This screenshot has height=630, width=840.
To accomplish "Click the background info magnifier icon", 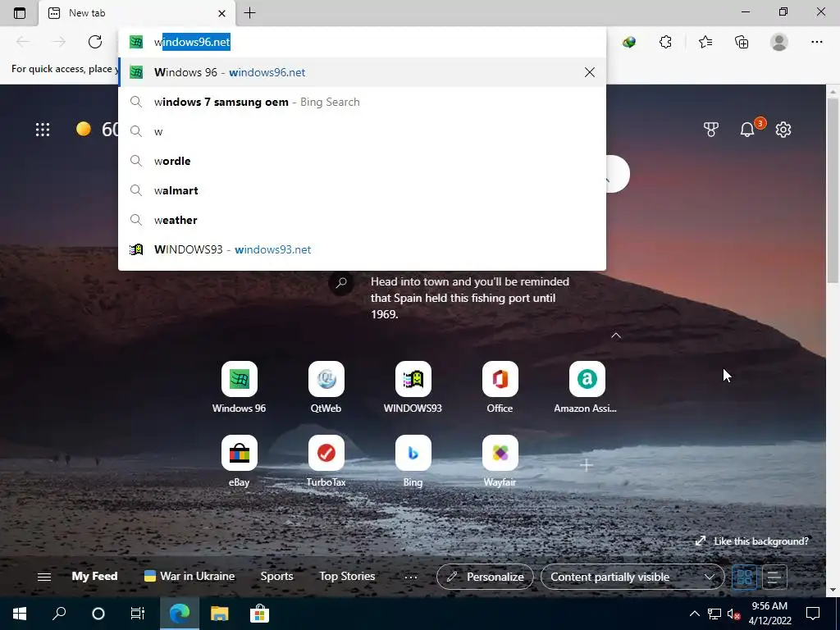I will point(341,282).
